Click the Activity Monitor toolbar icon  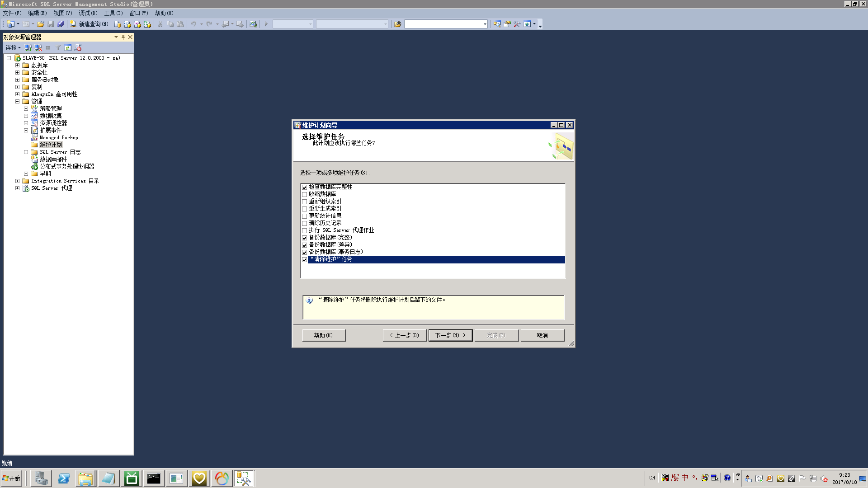click(x=253, y=24)
